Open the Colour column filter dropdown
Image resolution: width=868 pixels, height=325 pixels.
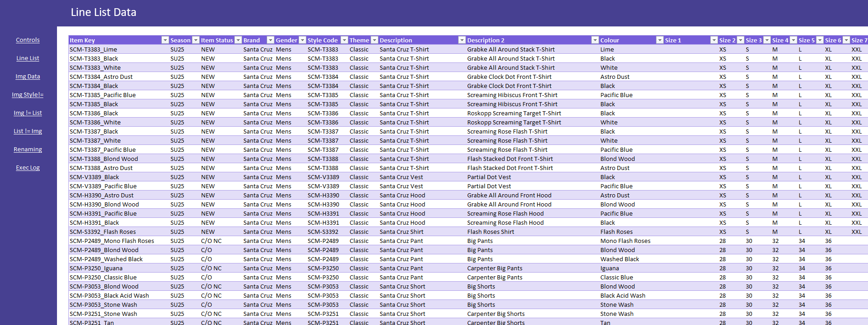(x=660, y=40)
